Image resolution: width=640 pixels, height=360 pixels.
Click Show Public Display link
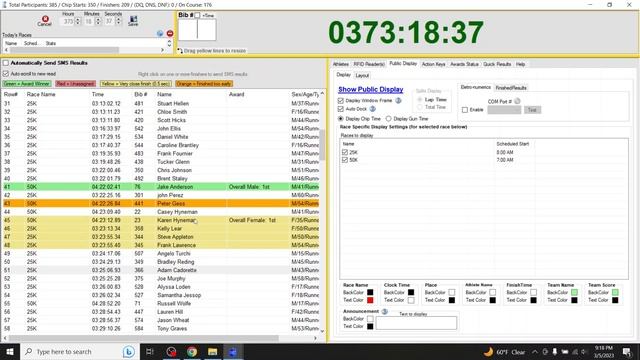(371, 89)
